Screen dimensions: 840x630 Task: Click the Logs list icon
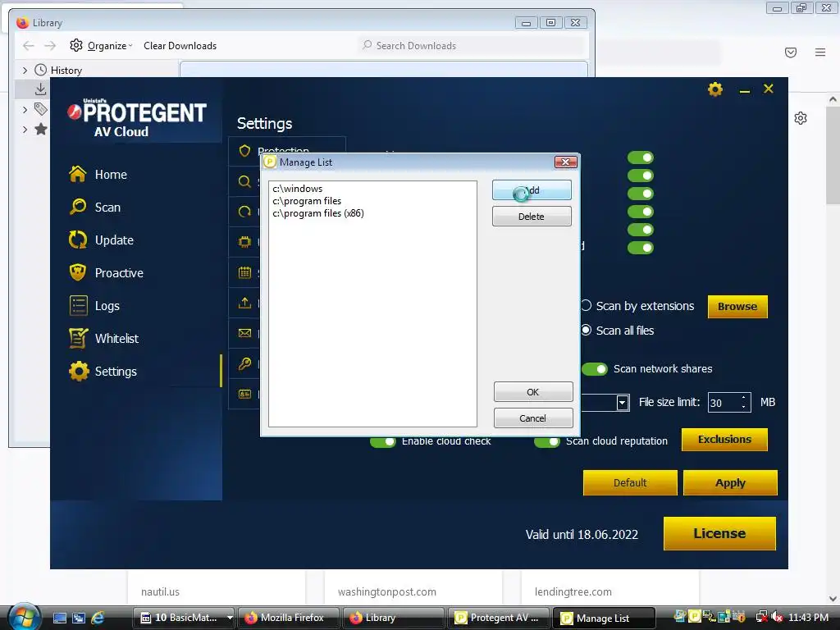[78, 305]
